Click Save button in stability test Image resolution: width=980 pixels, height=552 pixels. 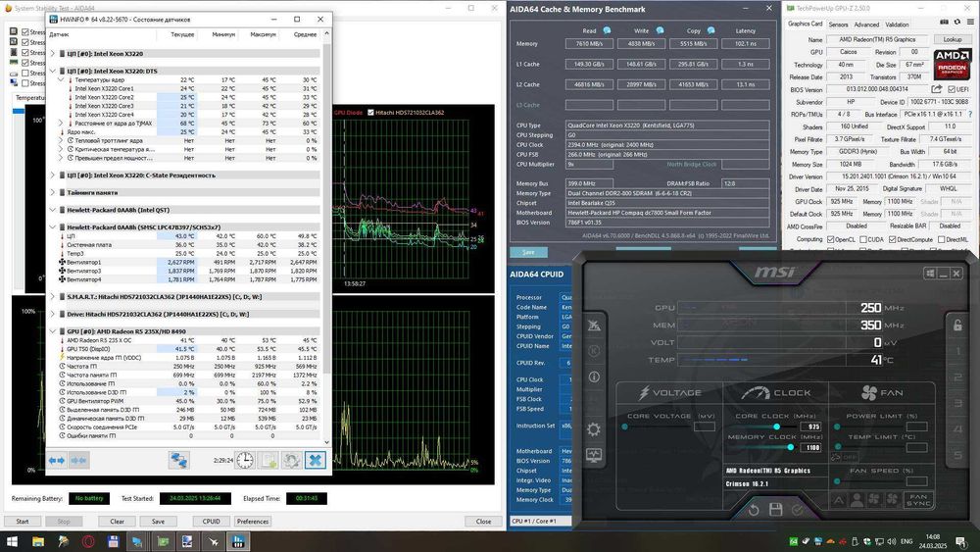pyautogui.click(x=158, y=522)
